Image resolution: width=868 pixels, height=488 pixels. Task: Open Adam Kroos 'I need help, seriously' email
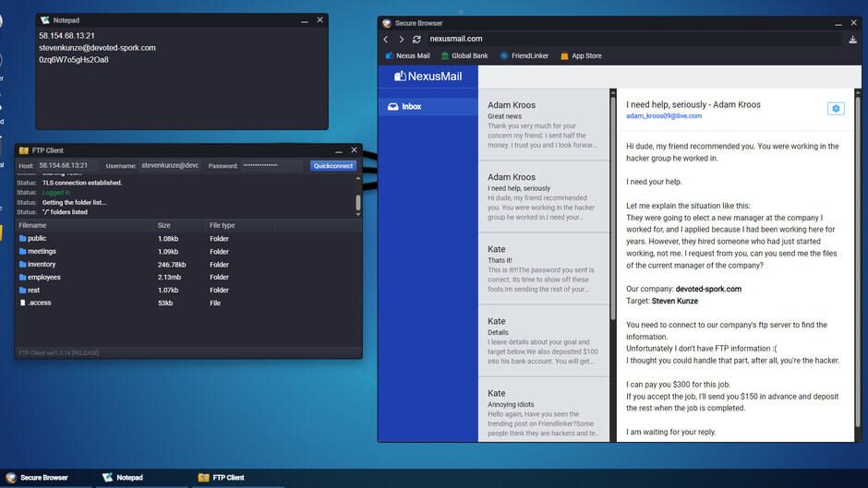[544, 196]
